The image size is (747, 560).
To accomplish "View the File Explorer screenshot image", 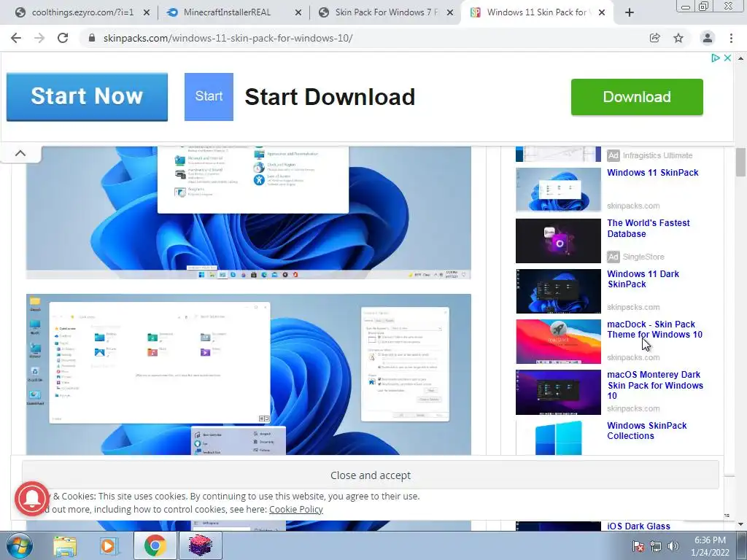I will 249,374.
